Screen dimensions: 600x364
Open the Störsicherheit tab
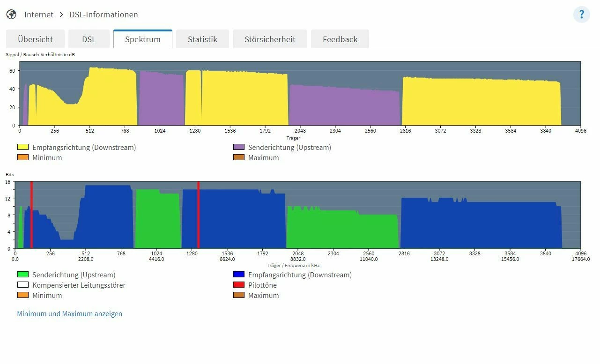270,39
